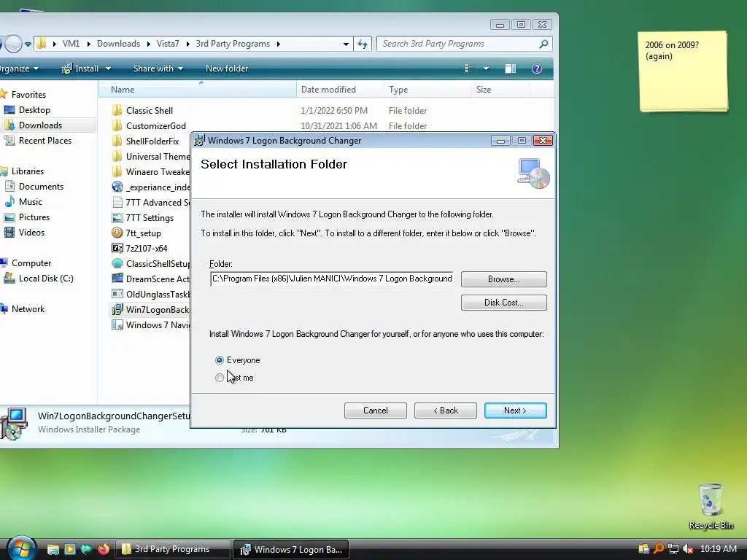The image size is (747, 560).
Task: Select the 7z2107-x64 file icon
Action: [117, 248]
